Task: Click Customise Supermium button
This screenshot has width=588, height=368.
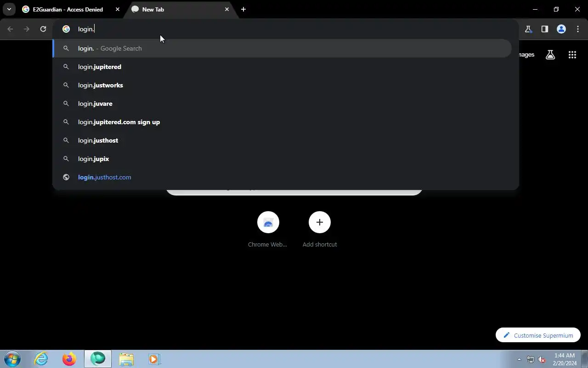Action: point(538,335)
